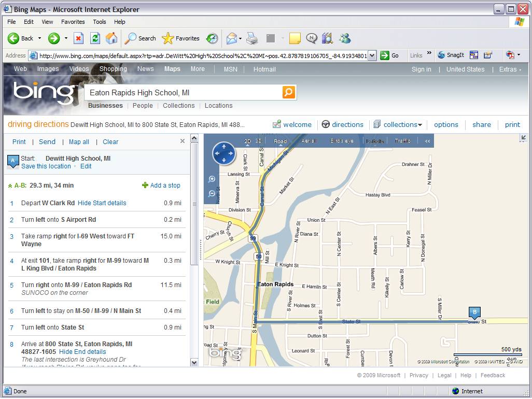Open the Forward button history dropdown
The height and width of the screenshot is (399, 532).
point(66,38)
